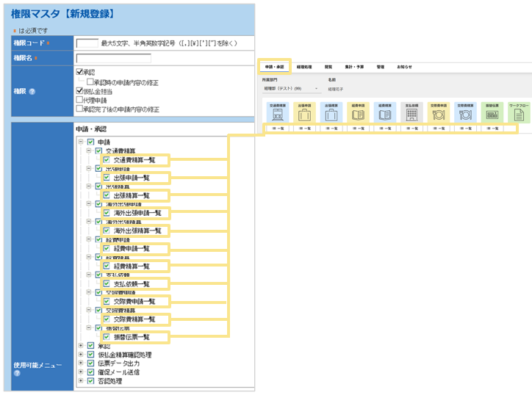Uncheck the 承認 permission checkbox
This screenshot has width=532, height=395.
(79, 73)
